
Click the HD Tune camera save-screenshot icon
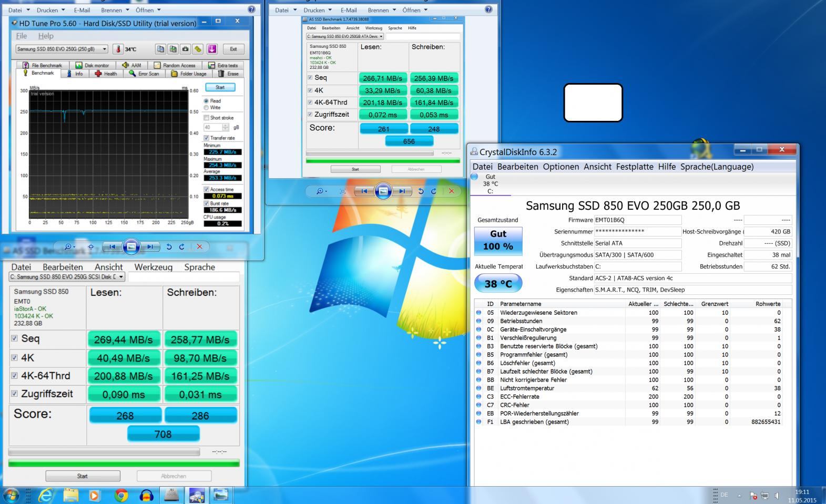pyautogui.click(x=185, y=49)
